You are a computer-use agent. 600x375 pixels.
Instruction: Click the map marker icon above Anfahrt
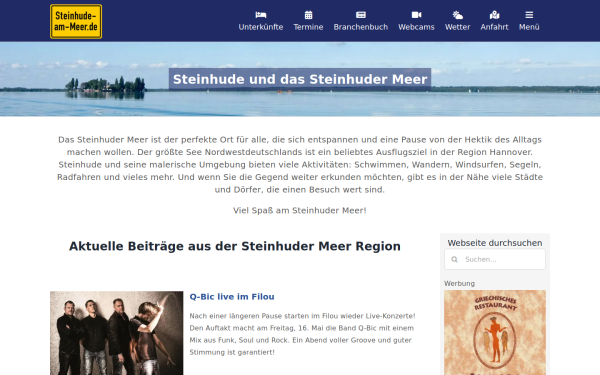494,15
